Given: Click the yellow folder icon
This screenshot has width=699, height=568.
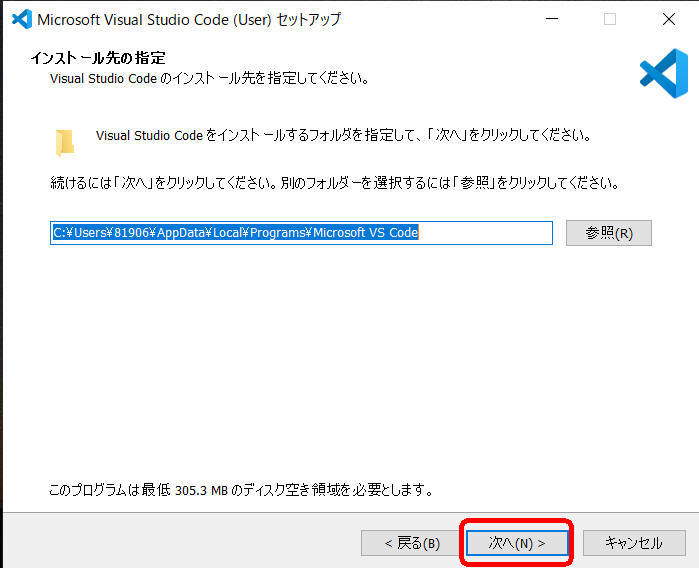Looking at the screenshot, I should 65,143.
